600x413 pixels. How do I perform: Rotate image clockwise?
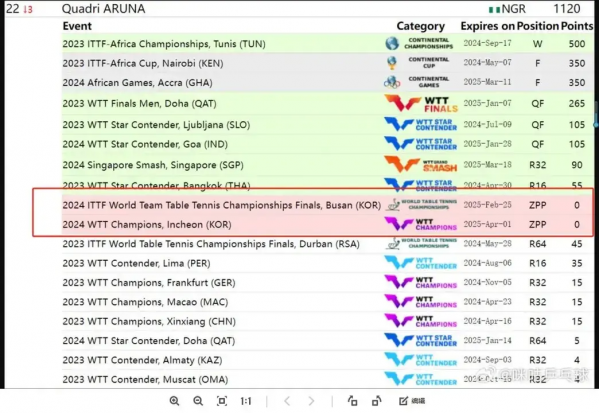(x=377, y=401)
